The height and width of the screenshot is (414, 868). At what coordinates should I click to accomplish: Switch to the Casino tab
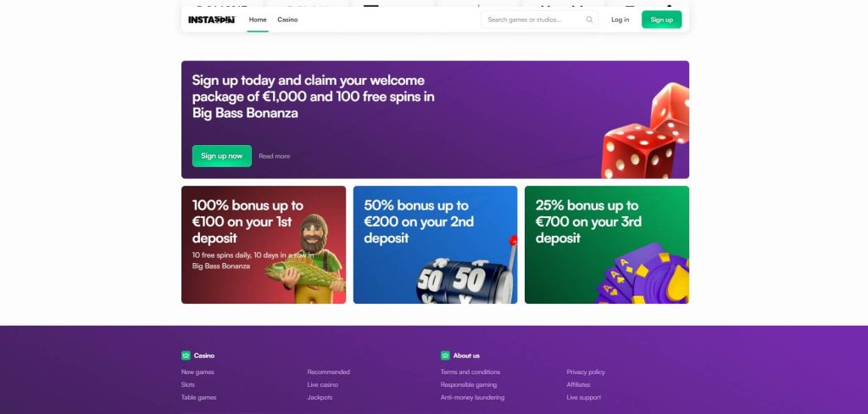pyautogui.click(x=287, y=20)
